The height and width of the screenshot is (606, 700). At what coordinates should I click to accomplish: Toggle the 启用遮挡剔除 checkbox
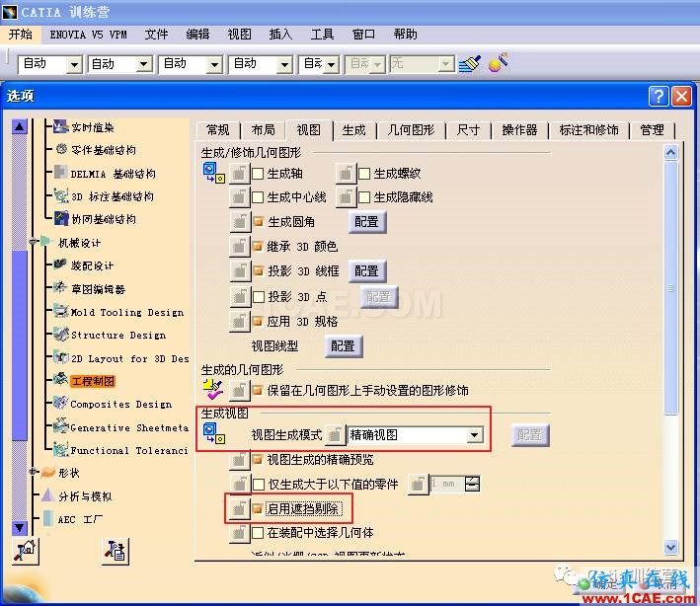(258, 508)
